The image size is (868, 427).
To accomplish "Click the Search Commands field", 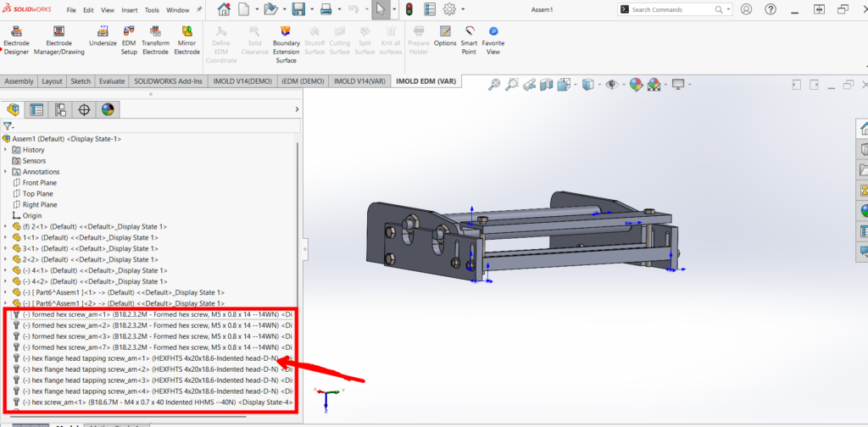I will [x=674, y=9].
